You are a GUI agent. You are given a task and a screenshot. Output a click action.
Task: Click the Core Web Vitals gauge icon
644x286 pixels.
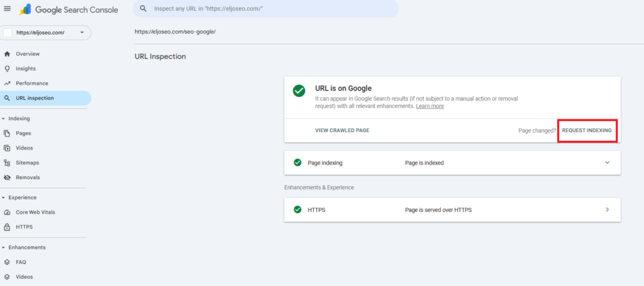pos(7,212)
